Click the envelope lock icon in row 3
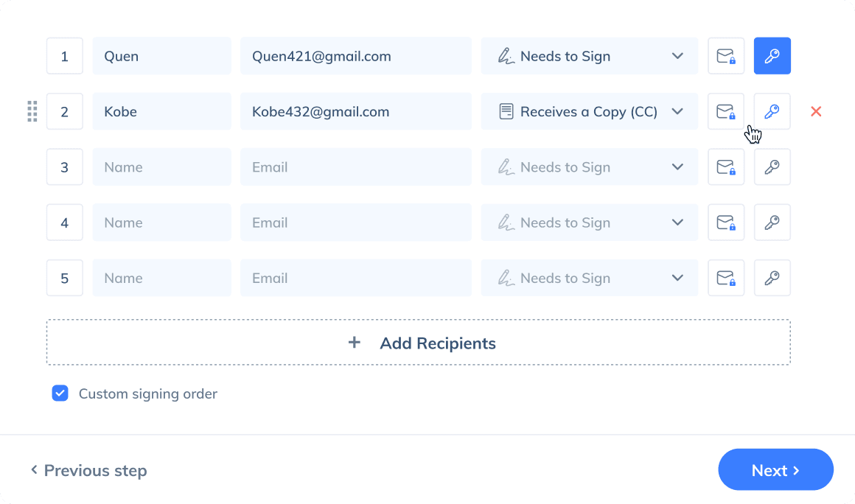Image resolution: width=855 pixels, height=504 pixels. tap(726, 167)
